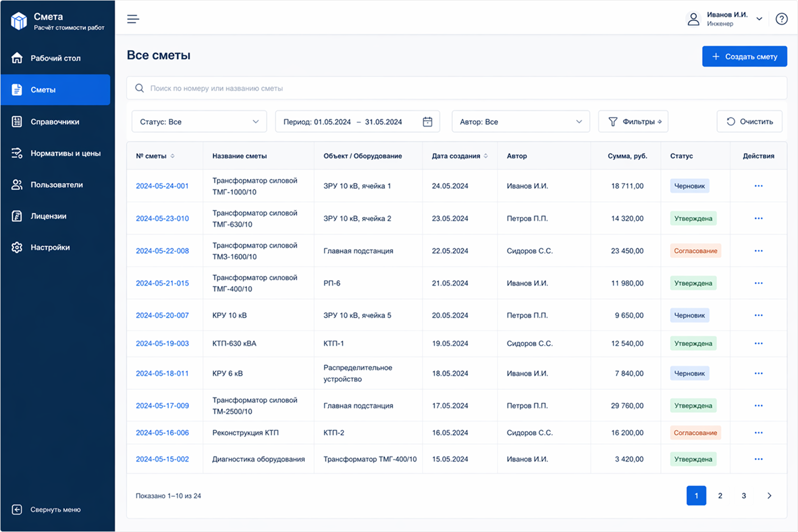Screen dimensions: 798x532
Task: Click the Смета cube logo icon
Action: click(19, 21)
